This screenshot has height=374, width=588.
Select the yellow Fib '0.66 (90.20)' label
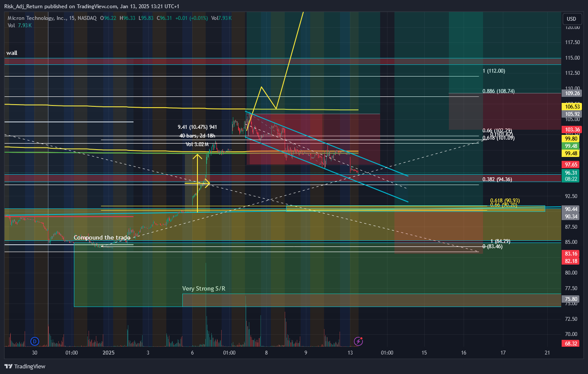pos(504,205)
